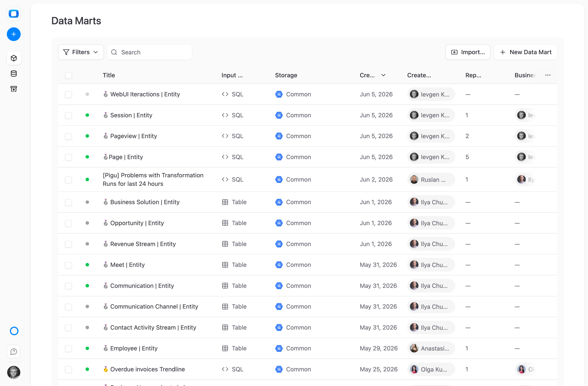Check the Pageview | Entity row checkbox

coord(68,136)
